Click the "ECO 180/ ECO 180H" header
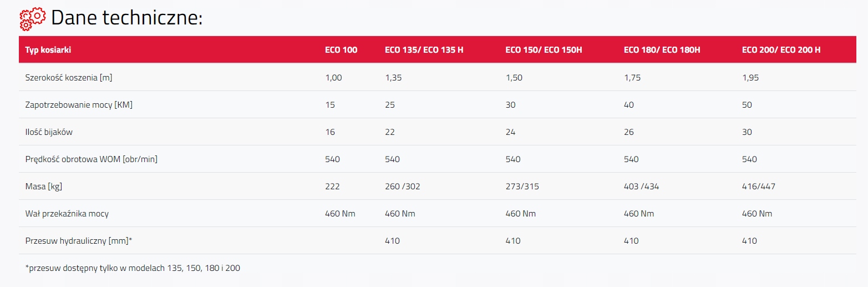 (x=662, y=50)
